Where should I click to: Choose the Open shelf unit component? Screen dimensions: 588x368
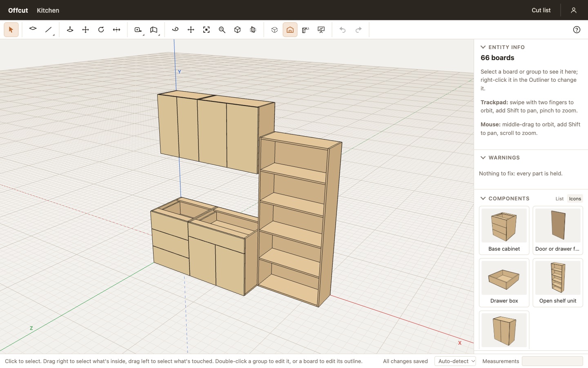(558, 283)
